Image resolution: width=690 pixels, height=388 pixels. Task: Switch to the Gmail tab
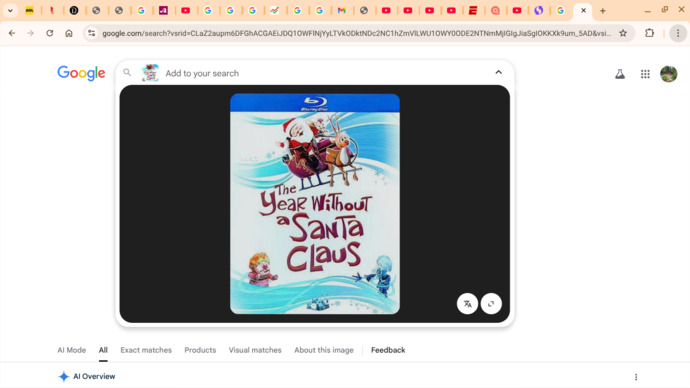(341, 11)
